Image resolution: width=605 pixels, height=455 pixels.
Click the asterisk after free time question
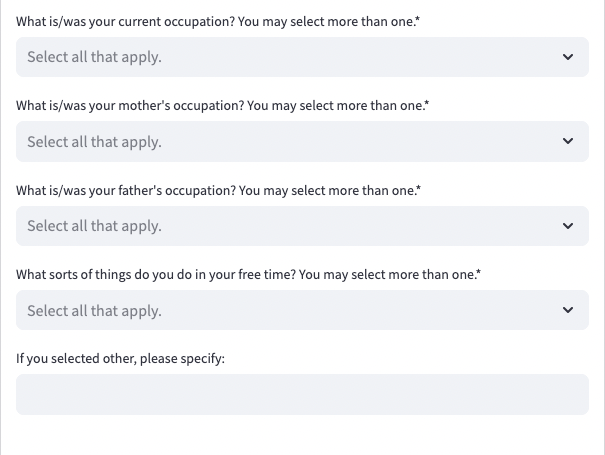(480, 272)
